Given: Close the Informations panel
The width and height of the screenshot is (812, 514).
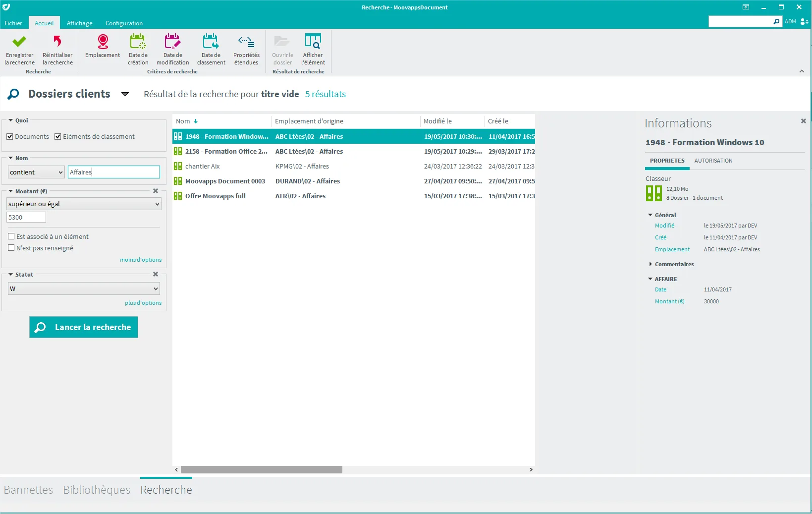Looking at the screenshot, I should (x=804, y=121).
